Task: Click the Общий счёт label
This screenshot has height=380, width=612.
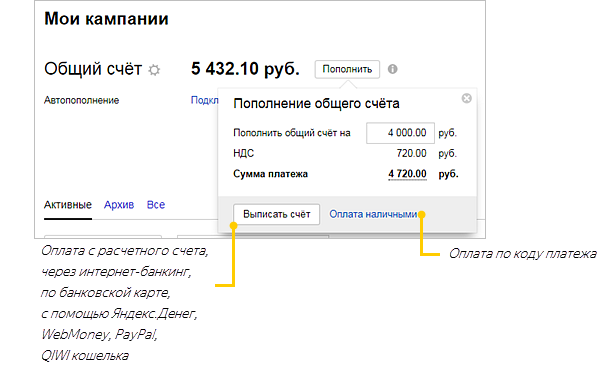Action: 93,69
